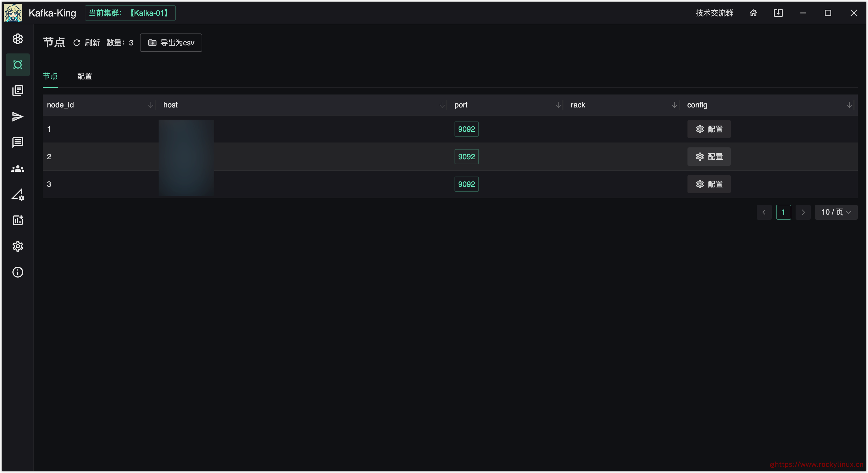Viewport: 868px width, 473px height.
Task: Switch to the 配置 tab
Action: [85, 76]
